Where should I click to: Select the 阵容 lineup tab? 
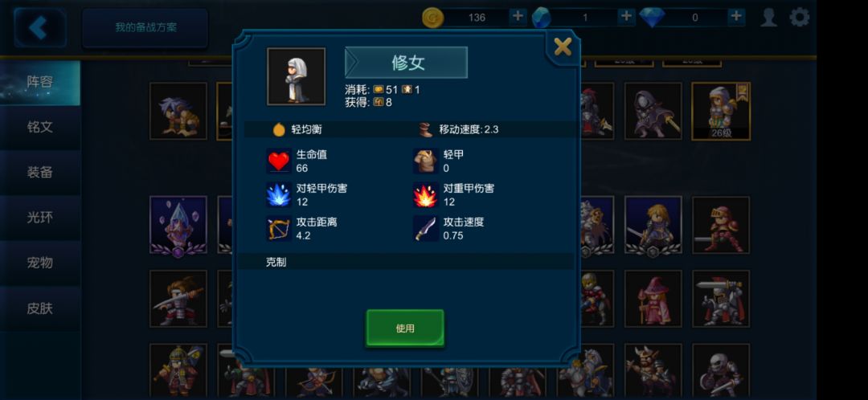(40, 83)
